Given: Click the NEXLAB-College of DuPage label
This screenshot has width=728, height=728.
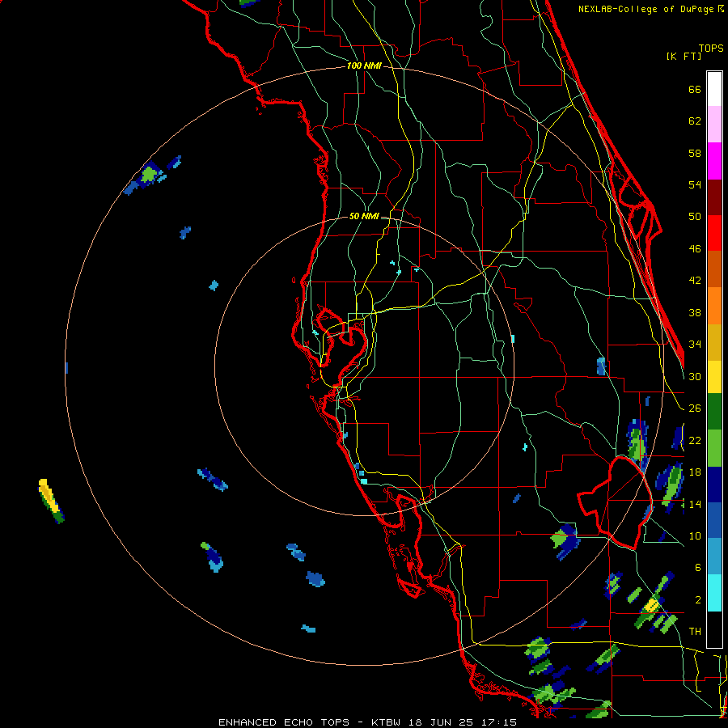Looking at the screenshot, I should 646,9.
